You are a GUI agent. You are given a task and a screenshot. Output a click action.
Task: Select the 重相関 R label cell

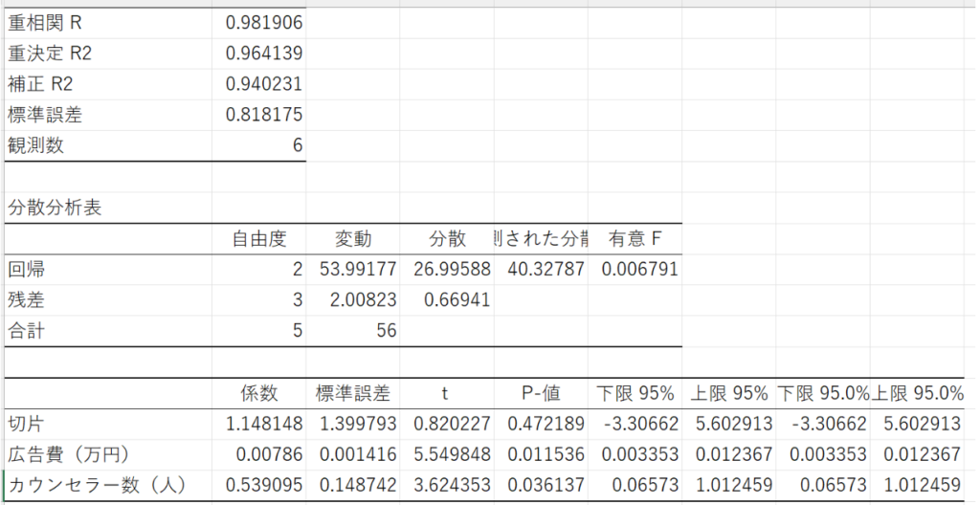coord(46,23)
